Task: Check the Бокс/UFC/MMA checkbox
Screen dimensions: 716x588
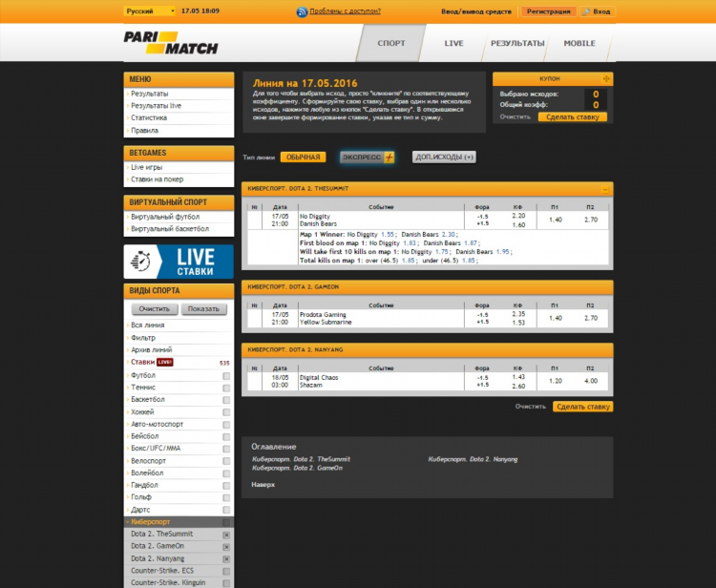Action: coord(226,450)
